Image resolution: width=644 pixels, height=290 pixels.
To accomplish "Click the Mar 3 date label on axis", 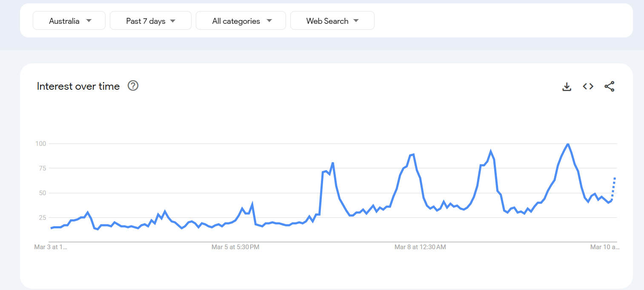I will pyautogui.click(x=51, y=247).
